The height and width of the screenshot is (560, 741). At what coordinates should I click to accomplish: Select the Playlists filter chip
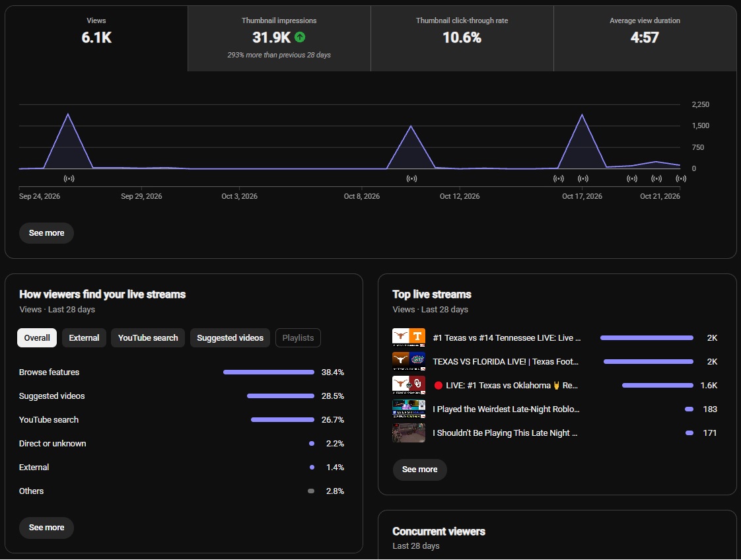[298, 338]
